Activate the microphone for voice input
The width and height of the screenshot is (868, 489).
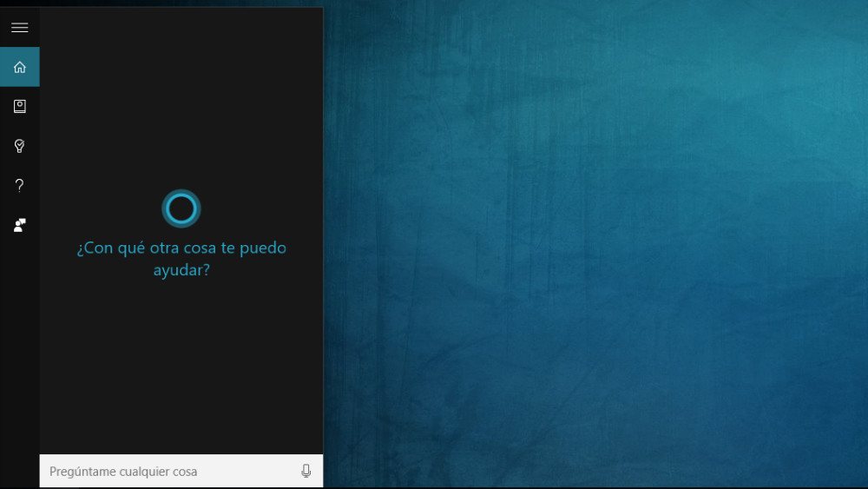click(x=306, y=471)
